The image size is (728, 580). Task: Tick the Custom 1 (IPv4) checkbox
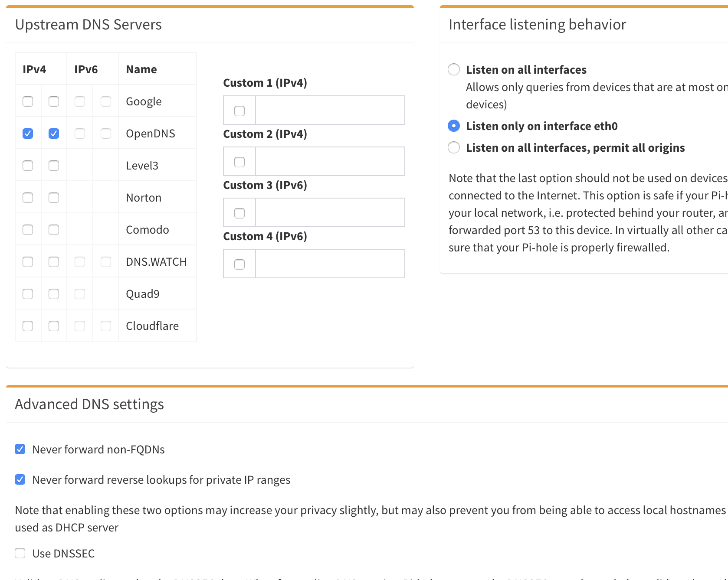[239, 111]
